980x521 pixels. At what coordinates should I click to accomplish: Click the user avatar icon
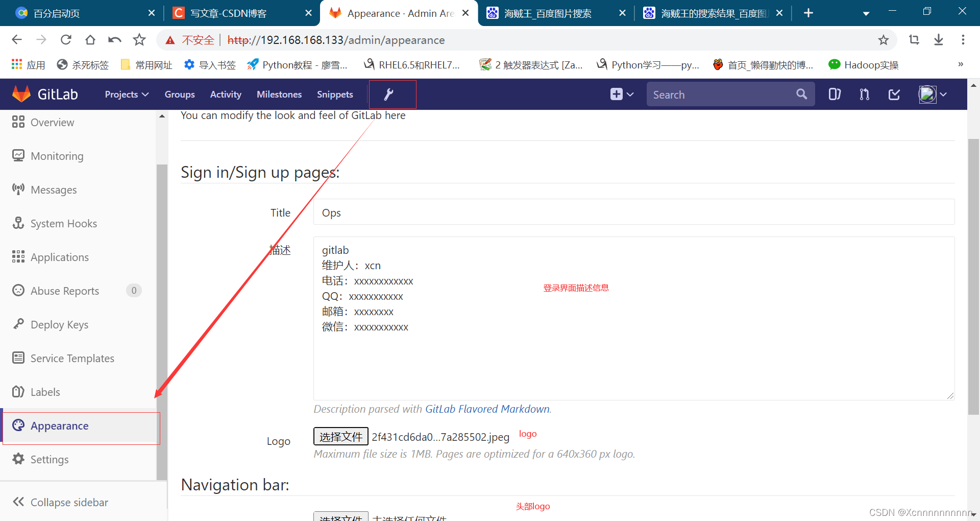point(927,94)
